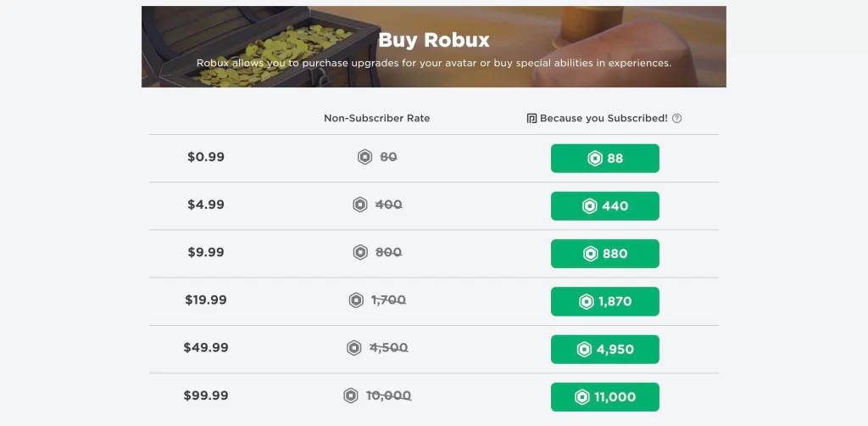Click the $19.99 price label
Viewport: 868px width, 426px height.
click(x=206, y=300)
